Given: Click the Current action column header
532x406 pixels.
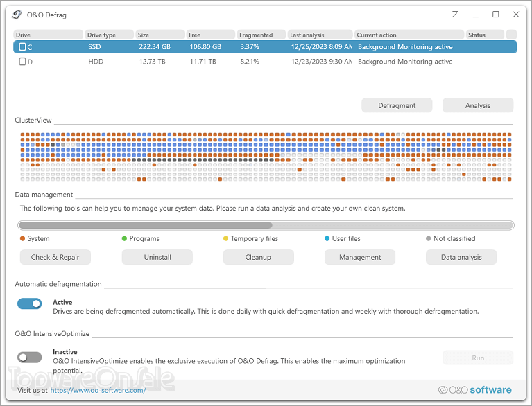Looking at the screenshot, I should coord(409,35).
